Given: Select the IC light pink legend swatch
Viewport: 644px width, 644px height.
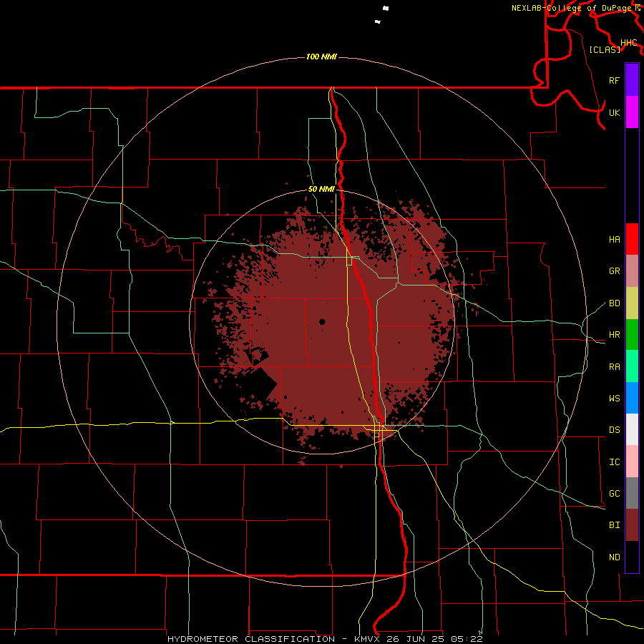Looking at the screenshot, I should click(x=632, y=462).
